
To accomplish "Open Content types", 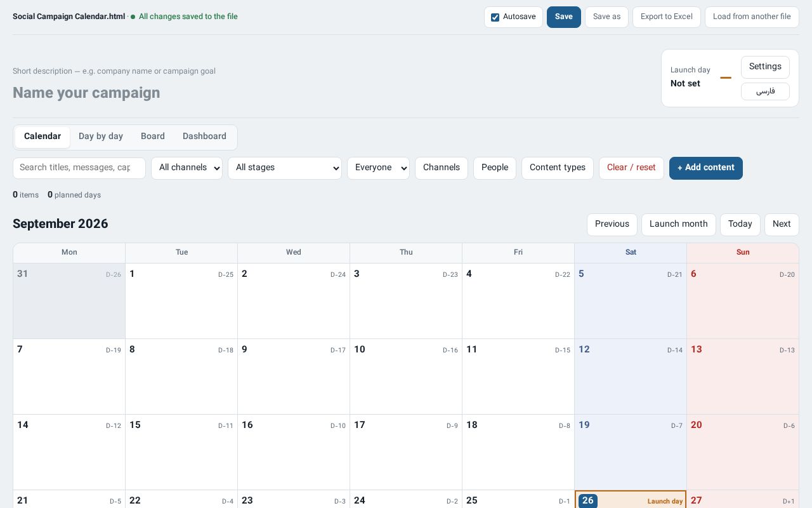I will (x=558, y=168).
